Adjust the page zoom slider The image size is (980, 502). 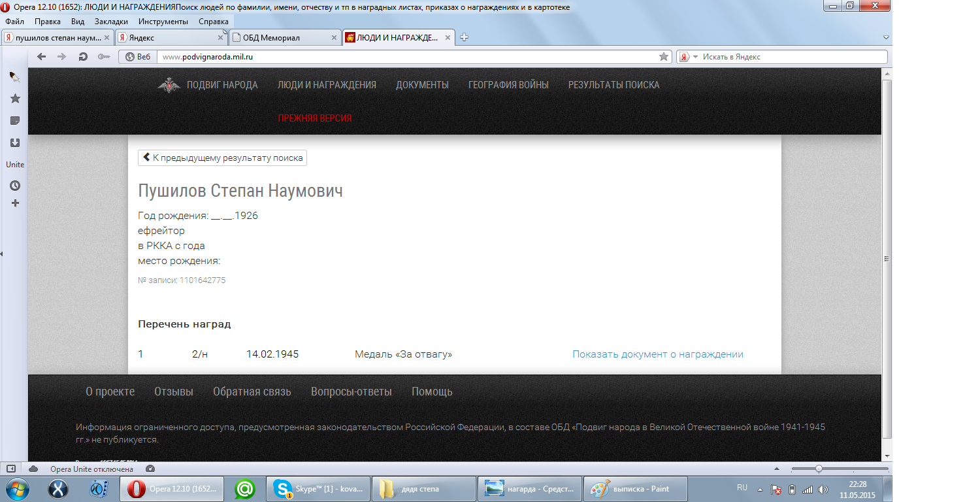pyautogui.click(x=840, y=469)
